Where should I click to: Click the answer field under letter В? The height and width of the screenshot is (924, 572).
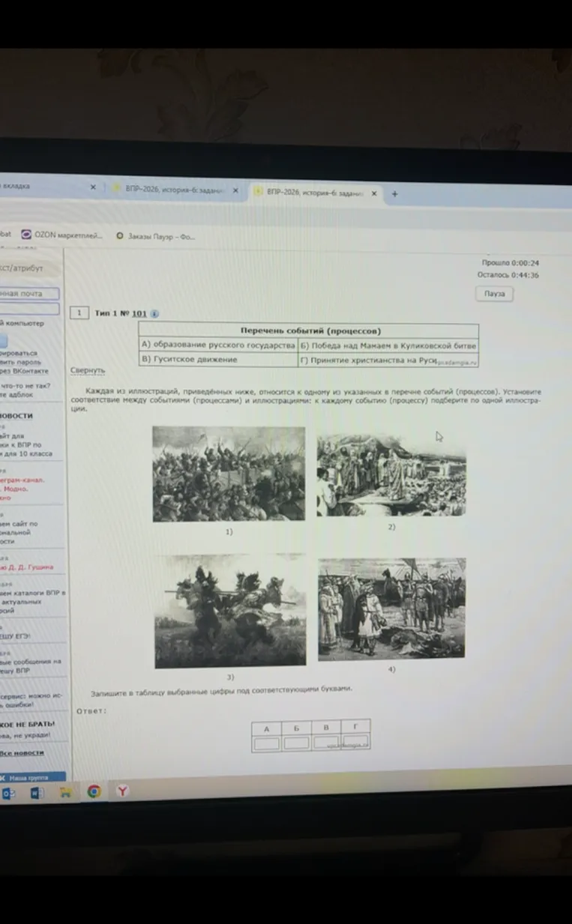326,742
